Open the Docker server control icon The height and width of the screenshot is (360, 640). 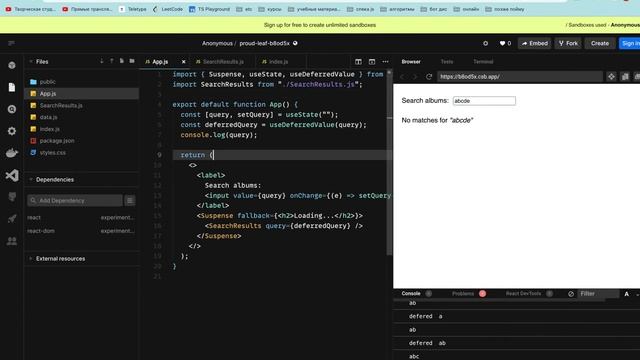[x=12, y=153]
